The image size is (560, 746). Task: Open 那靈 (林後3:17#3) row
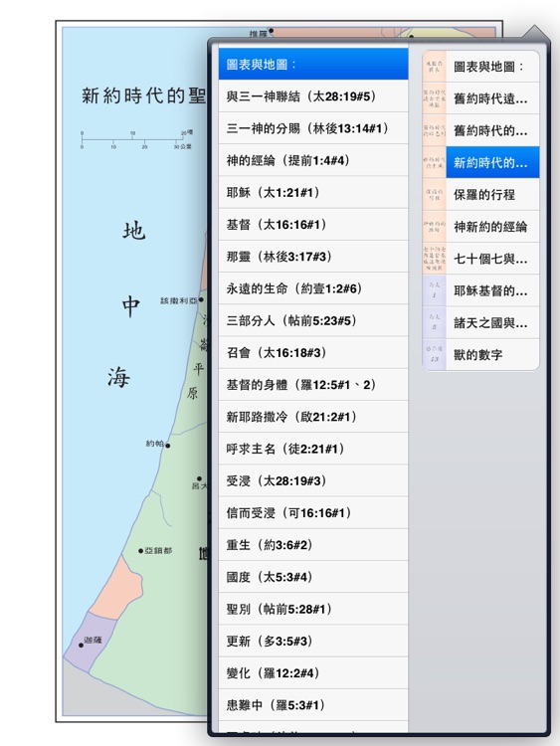click(313, 257)
